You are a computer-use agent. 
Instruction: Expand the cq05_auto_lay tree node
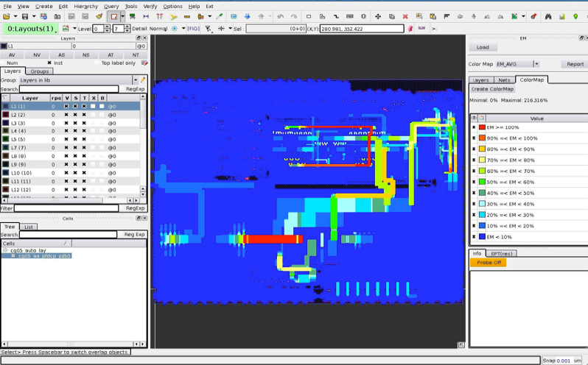coord(5,250)
